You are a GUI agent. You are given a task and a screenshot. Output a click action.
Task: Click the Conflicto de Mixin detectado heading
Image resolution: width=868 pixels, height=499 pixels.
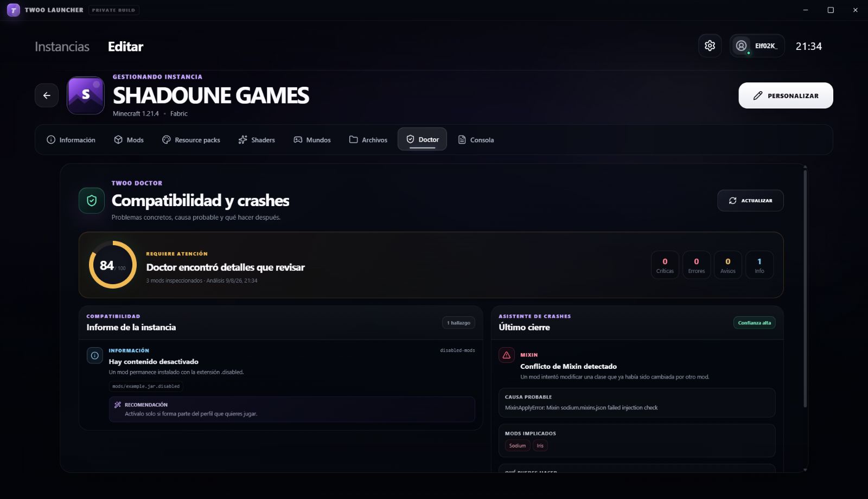(569, 367)
